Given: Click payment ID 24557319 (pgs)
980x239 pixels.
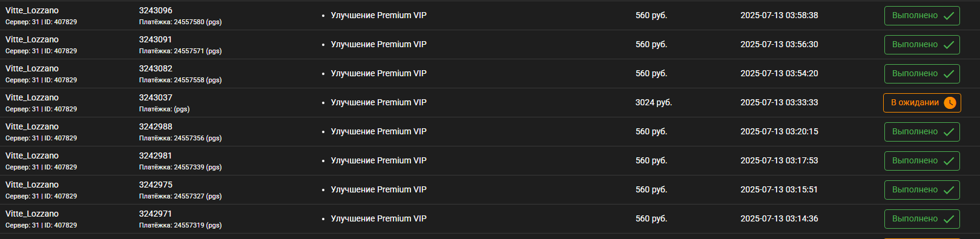Looking at the screenshot, I should coord(180,225).
